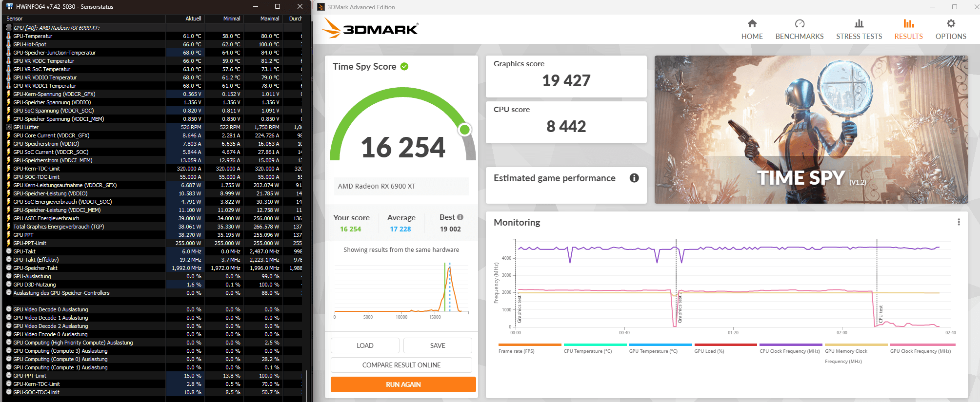
Task: Open the OPTIONS tab in 3DMark
Action: (x=950, y=29)
